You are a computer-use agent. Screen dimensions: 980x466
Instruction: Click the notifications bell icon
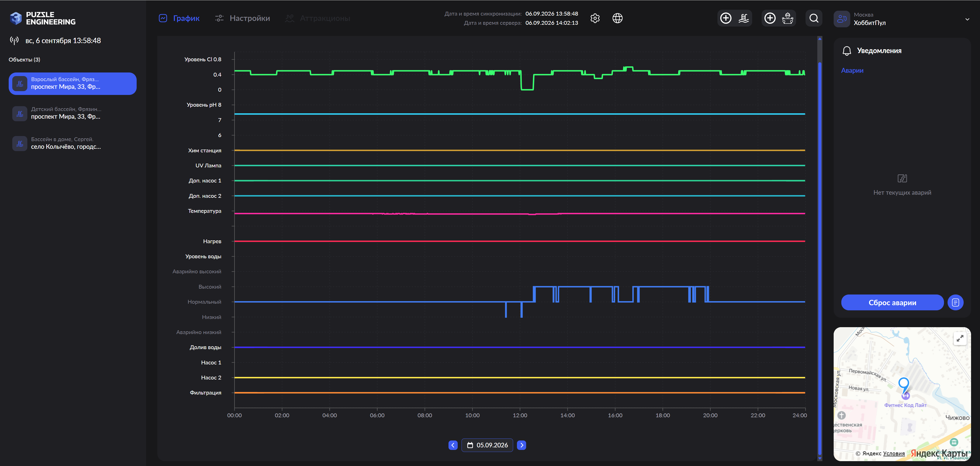coord(846,51)
